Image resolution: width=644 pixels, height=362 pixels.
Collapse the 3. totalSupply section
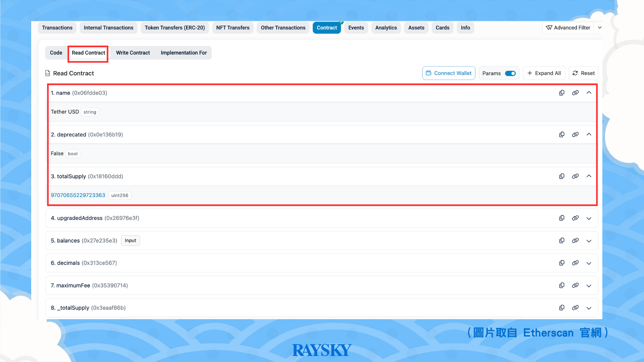coord(589,176)
